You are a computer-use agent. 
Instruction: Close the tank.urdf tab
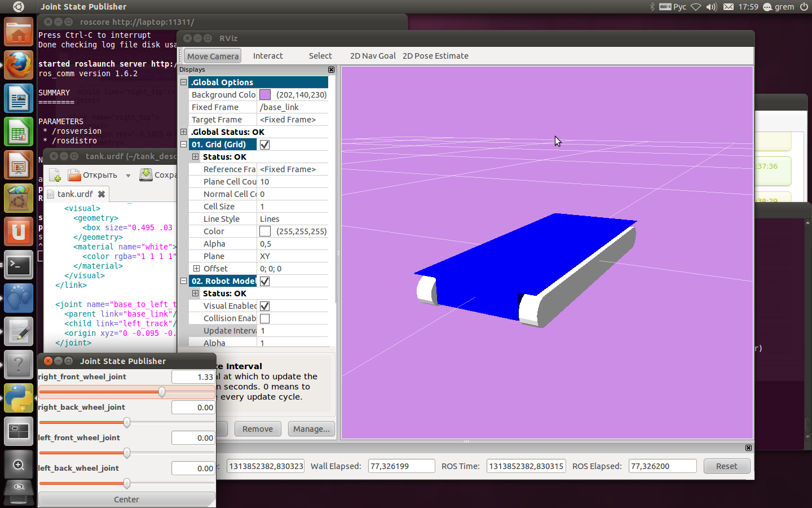pyautogui.click(x=101, y=194)
